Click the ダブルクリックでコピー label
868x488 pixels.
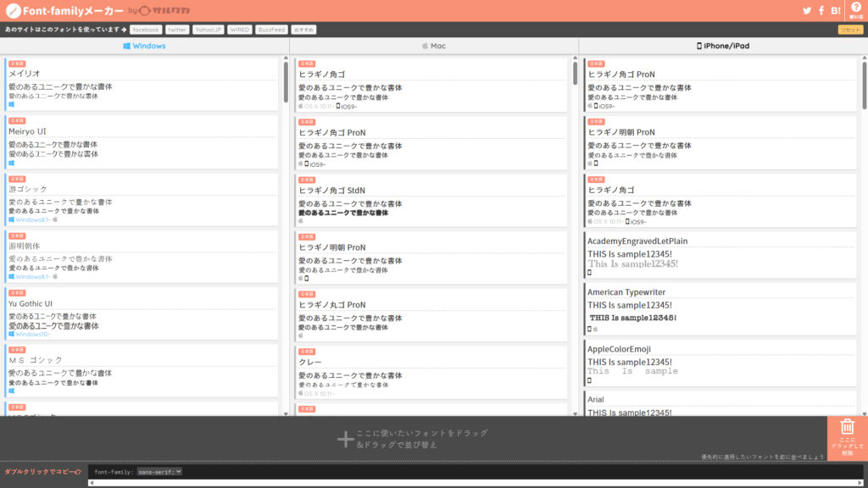tap(42, 472)
